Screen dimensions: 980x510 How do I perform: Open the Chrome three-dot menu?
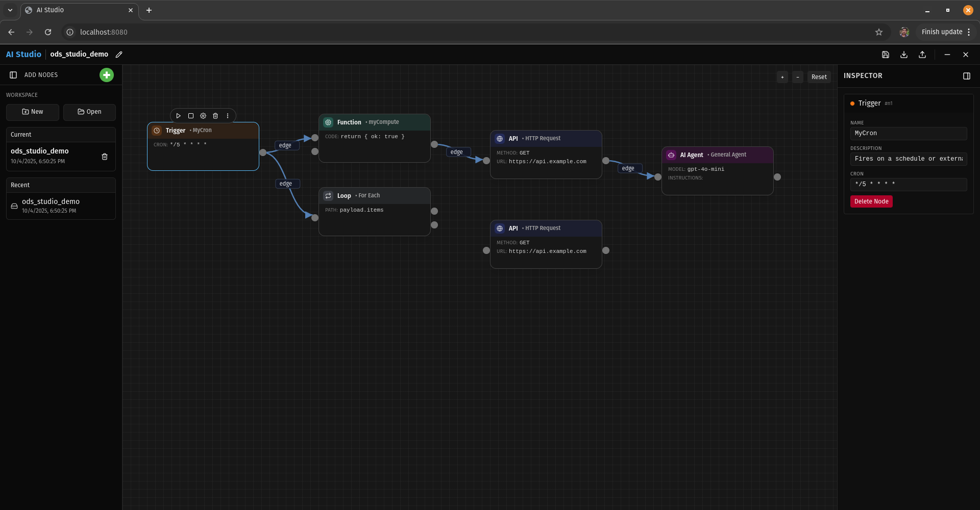point(969,32)
